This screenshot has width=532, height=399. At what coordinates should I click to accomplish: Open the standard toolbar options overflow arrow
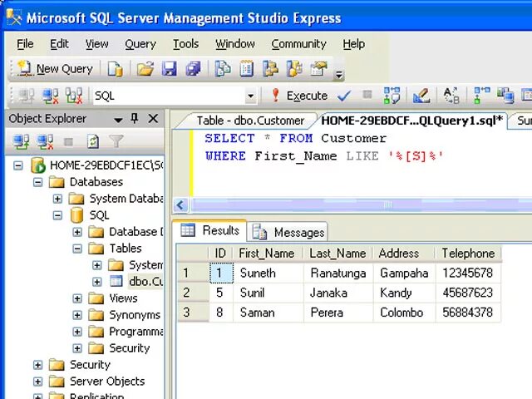pos(338,74)
